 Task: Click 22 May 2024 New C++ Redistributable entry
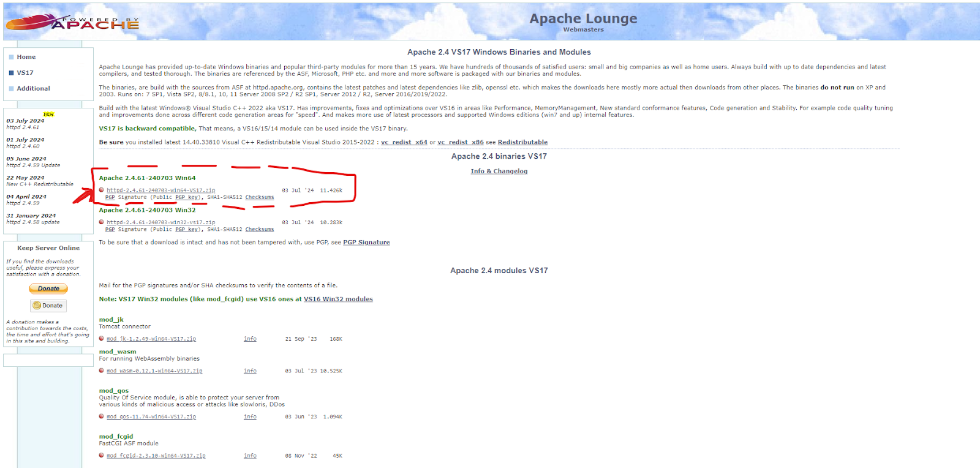coord(40,181)
